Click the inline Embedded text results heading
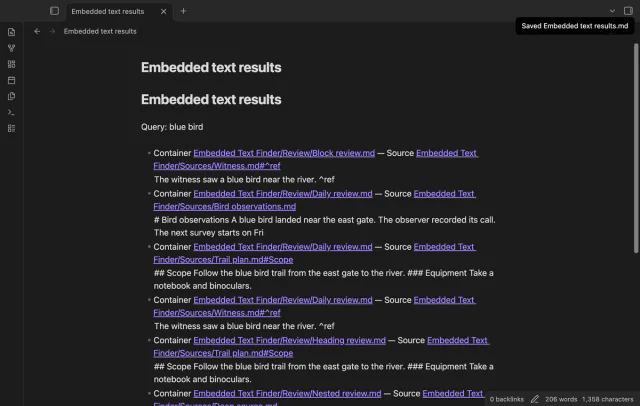The image size is (640, 406). [211, 100]
